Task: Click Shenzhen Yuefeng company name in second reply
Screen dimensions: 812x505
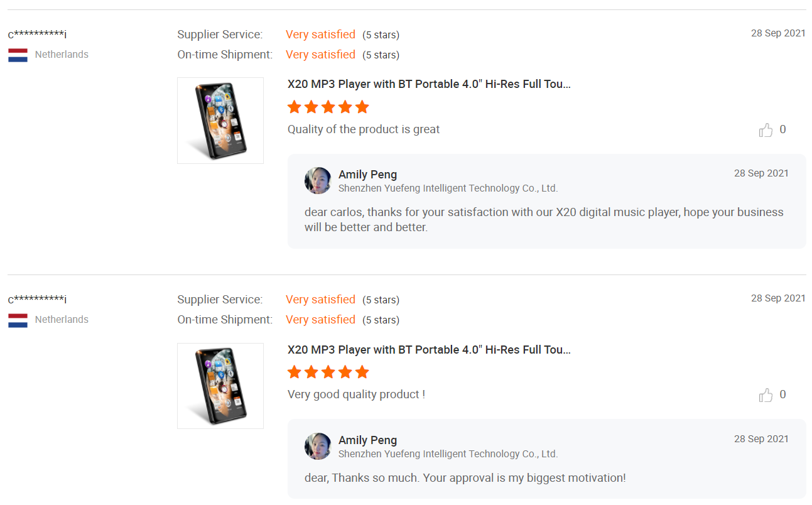Action: tap(448, 453)
